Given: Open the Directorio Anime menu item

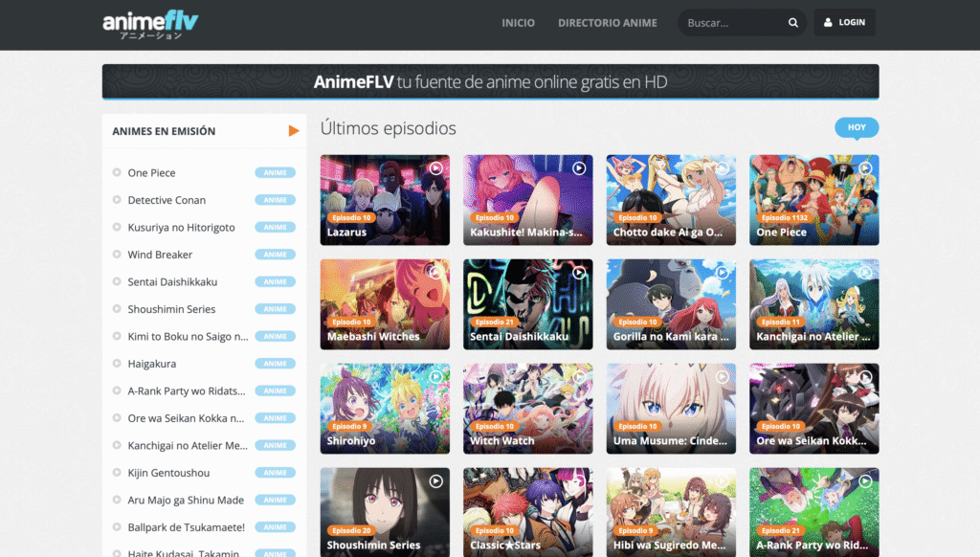Looking at the screenshot, I should pos(608,23).
